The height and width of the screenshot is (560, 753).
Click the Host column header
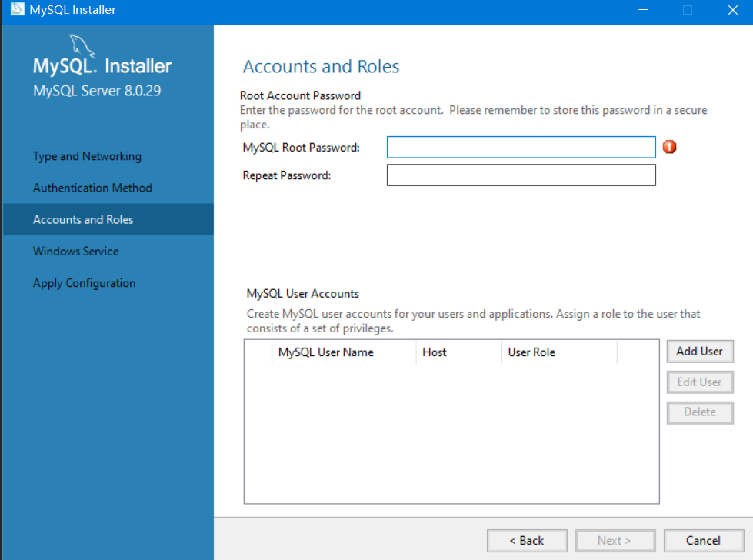(x=434, y=352)
